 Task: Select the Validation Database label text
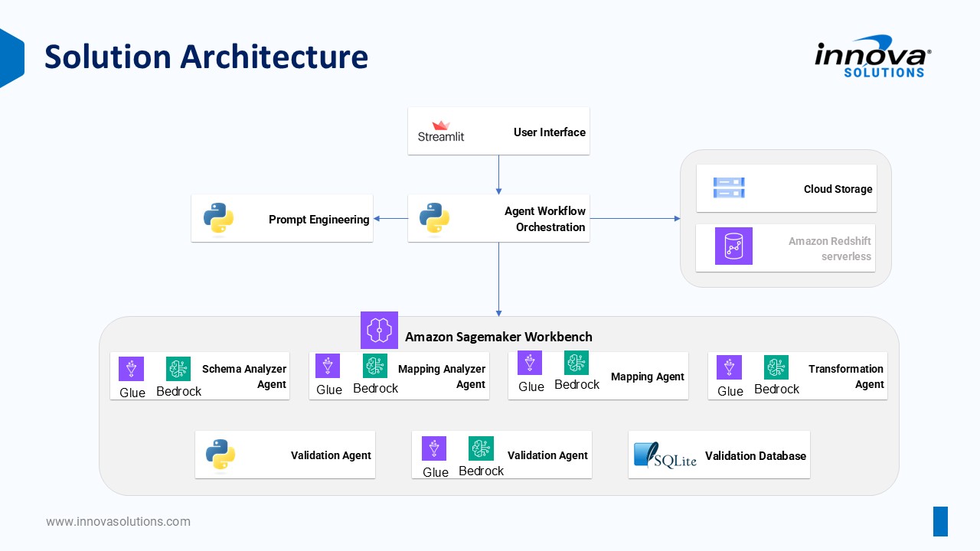click(755, 456)
